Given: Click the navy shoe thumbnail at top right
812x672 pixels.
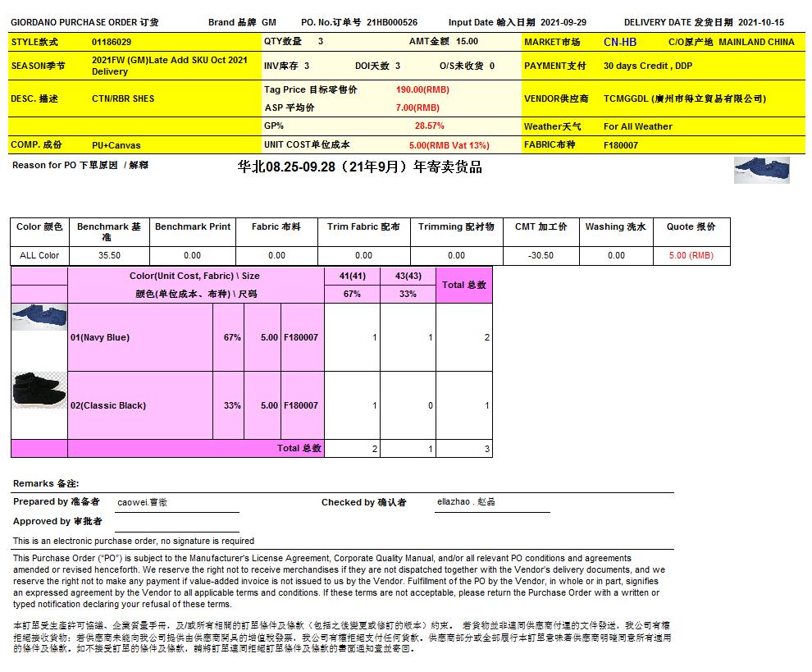Looking at the screenshot, I should click(x=760, y=169).
